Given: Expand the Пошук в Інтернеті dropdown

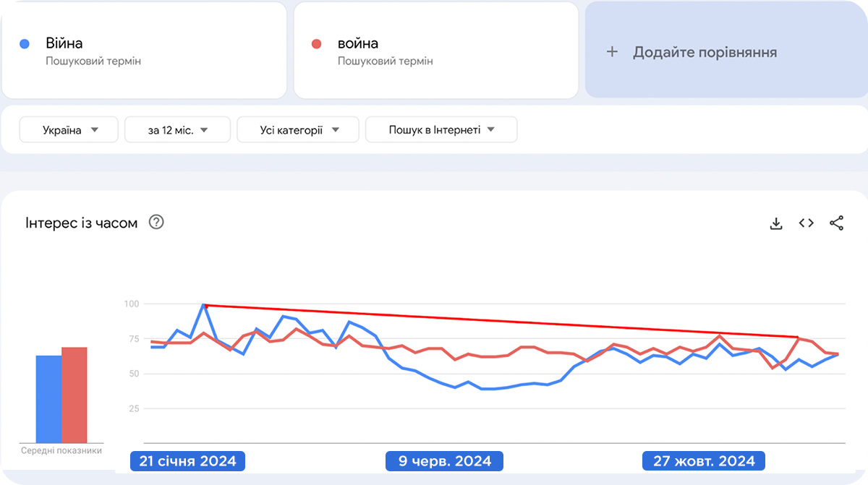Looking at the screenshot, I should 441,130.
